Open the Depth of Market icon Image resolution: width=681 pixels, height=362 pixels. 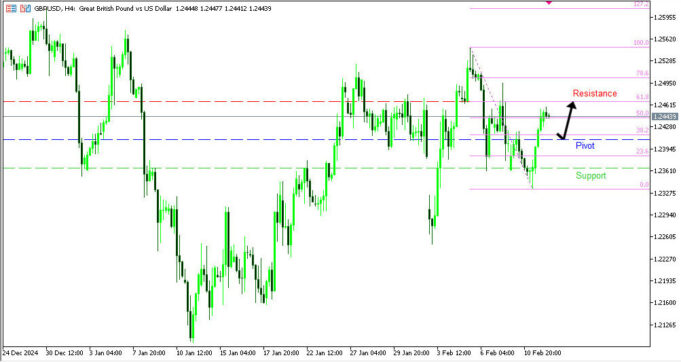[x=11, y=8]
